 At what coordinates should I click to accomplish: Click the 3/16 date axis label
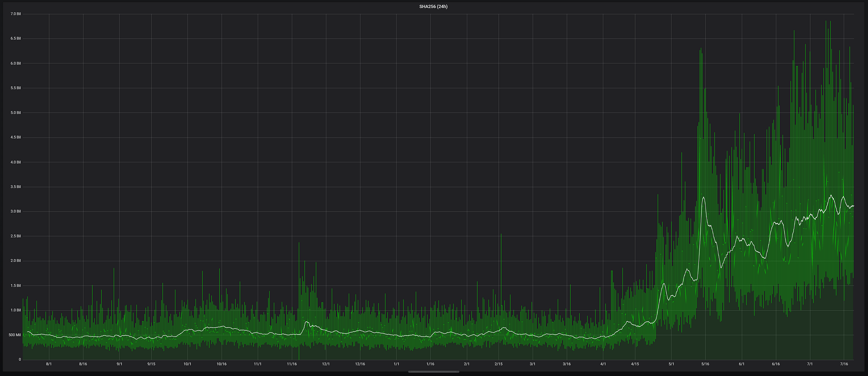(x=567, y=364)
